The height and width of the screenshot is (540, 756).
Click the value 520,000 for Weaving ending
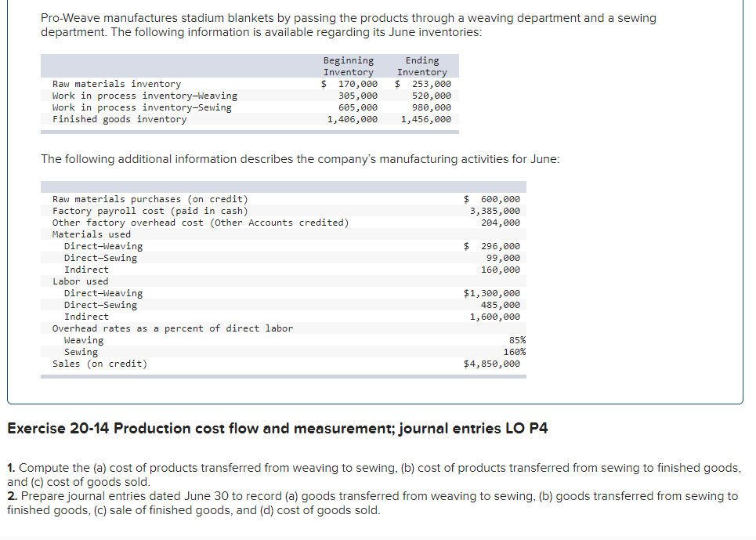[x=432, y=96]
